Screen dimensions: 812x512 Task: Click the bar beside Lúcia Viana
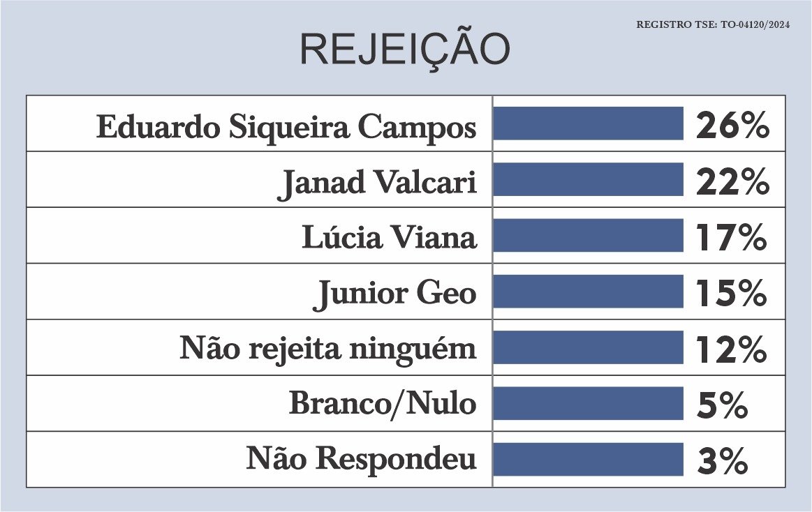point(588,235)
